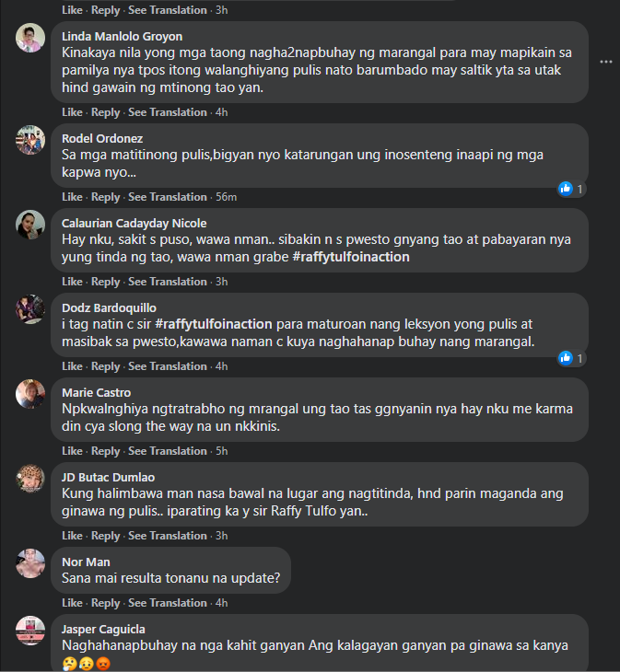This screenshot has width=620, height=672.
Task: Reply to Calaurian Cadayday Nicole's comment
Action: tap(106, 282)
